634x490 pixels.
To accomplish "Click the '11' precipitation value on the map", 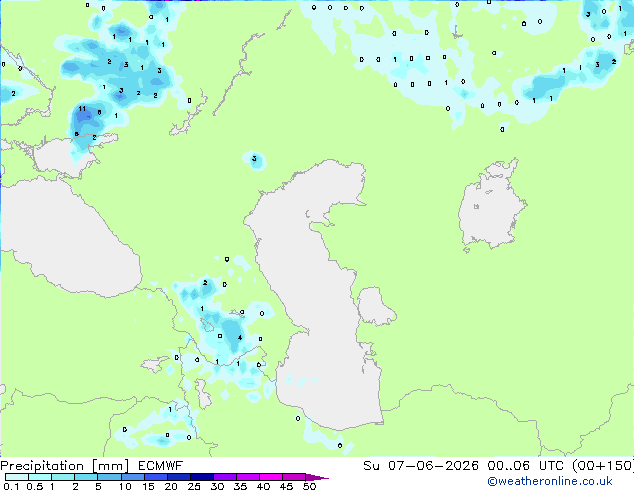I will 82,108.
